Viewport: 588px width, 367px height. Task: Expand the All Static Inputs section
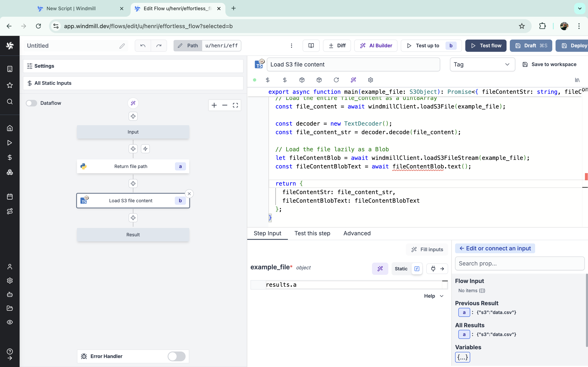point(53,83)
